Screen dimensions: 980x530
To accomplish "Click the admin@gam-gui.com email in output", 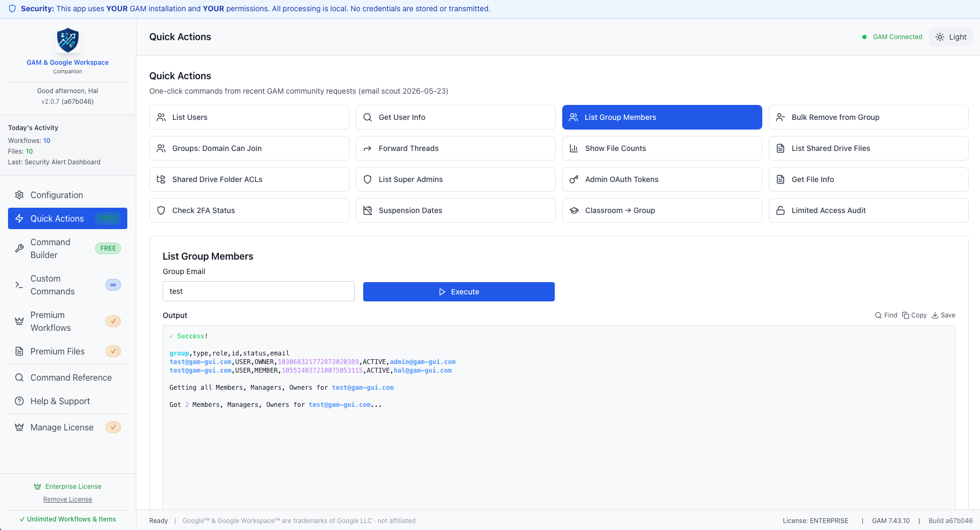I will tap(423, 362).
